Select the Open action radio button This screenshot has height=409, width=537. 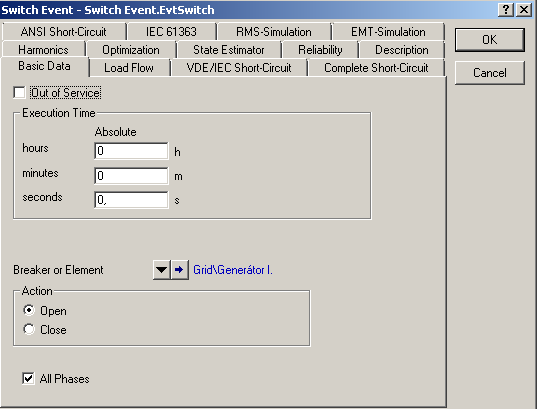point(29,310)
